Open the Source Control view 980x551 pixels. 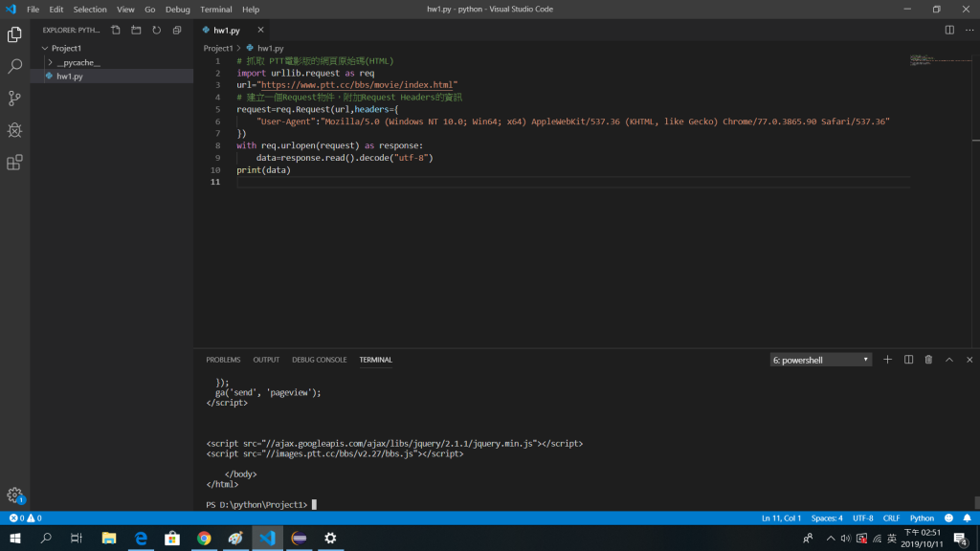[14, 98]
